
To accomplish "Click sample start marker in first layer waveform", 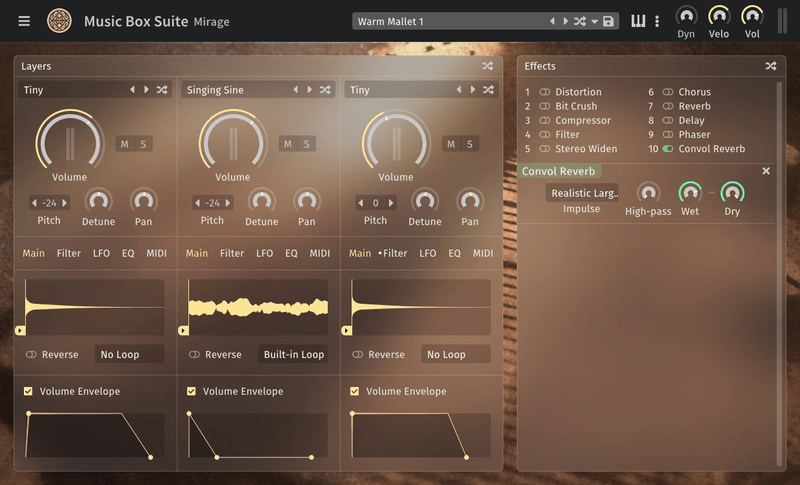I will (20, 330).
